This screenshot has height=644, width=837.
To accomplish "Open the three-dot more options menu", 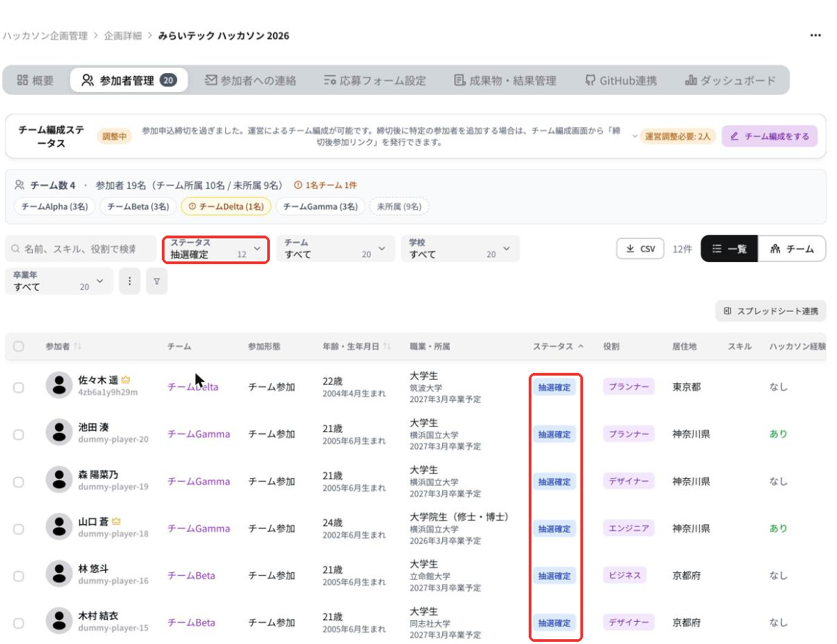I will 815,36.
